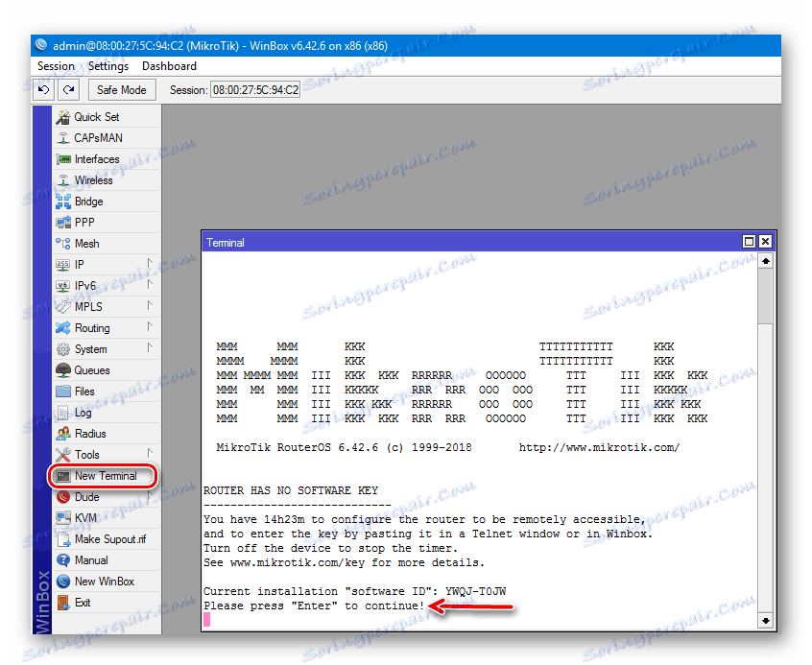Click the MPLS icon
This screenshot has width=812, height=665.
pos(63,307)
